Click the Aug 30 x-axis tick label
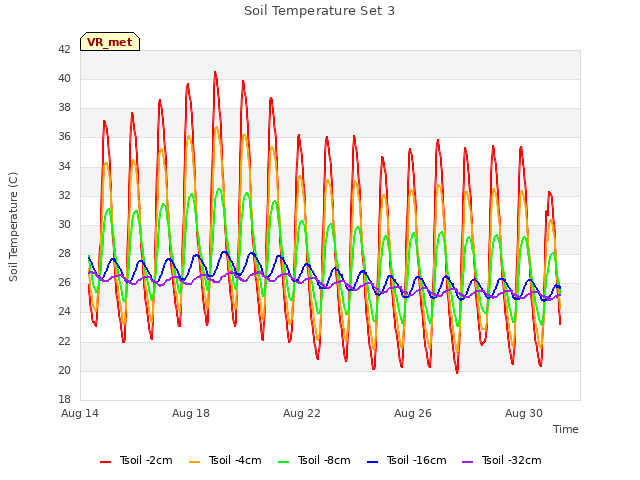This screenshot has height=480, width=640. [524, 413]
